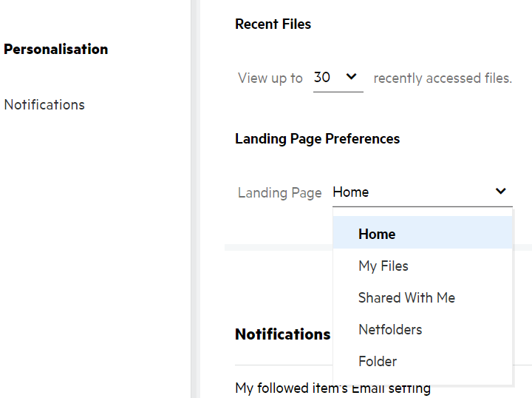Open the Personalisation settings section
532x398 pixels.
tap(56, 50)
